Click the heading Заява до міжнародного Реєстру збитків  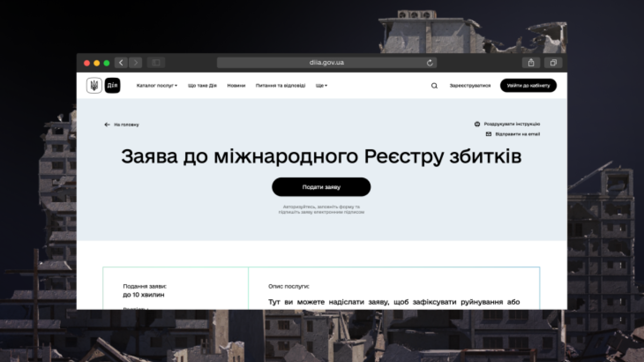point(321,156)
